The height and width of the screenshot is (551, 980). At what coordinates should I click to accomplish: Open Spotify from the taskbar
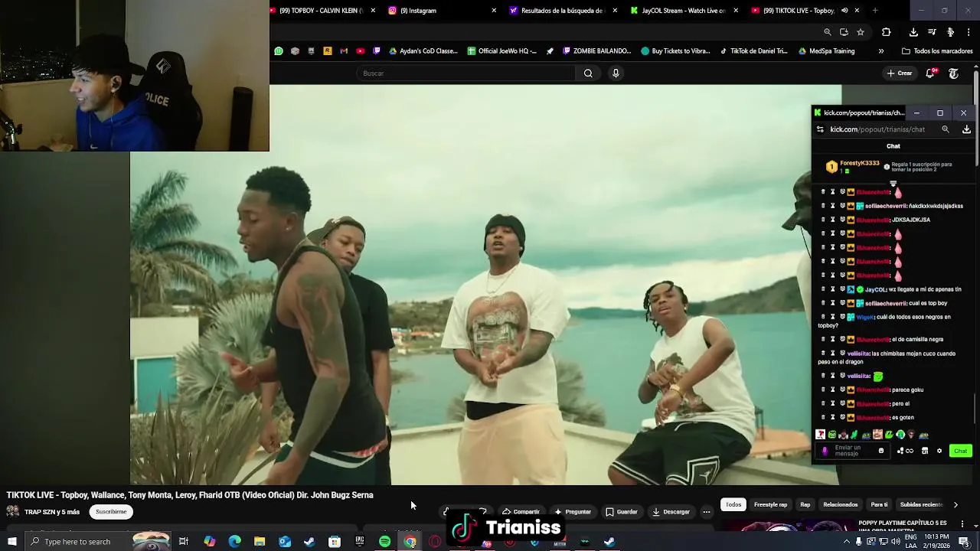(385, 542)
